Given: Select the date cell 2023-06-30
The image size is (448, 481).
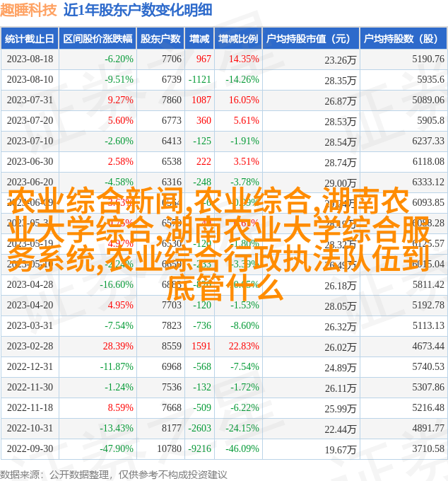Looking at the screenshot, I should click(30, 162).
